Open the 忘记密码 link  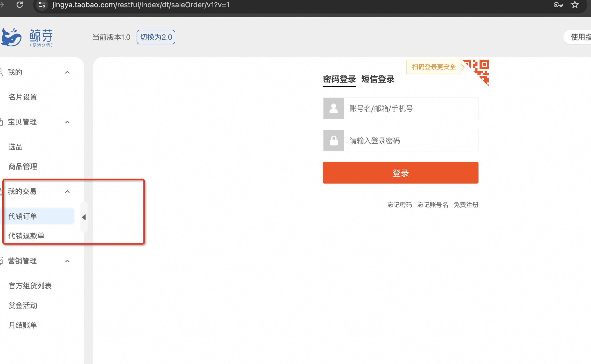(399, 205)
